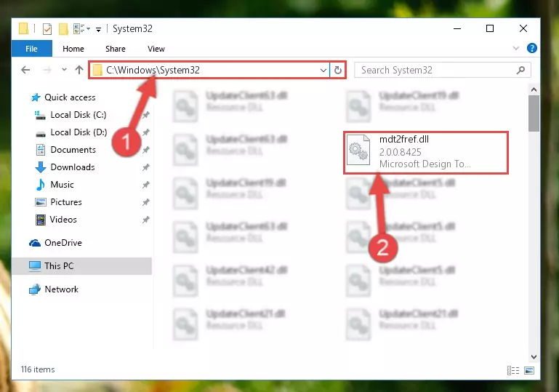Switch to the View ribbon tab
This screenshot has height=392, width=559.
[x=156, y=49]
